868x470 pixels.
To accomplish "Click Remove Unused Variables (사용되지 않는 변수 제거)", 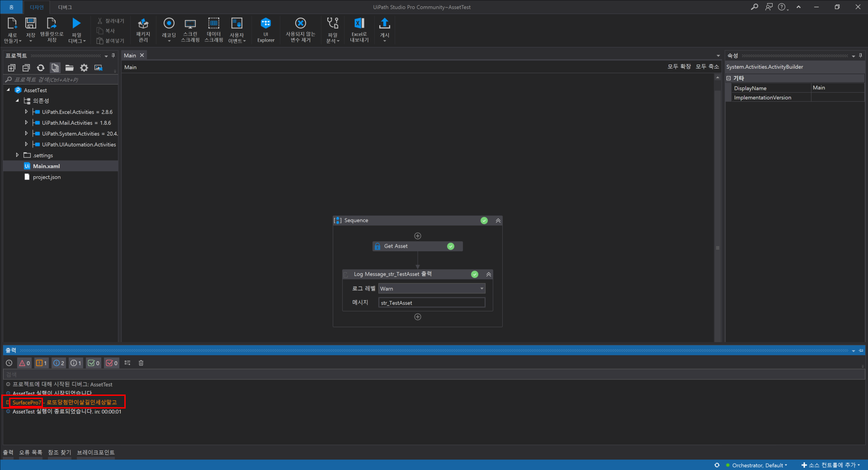I will pyautogui.click(x=300, y=30).
